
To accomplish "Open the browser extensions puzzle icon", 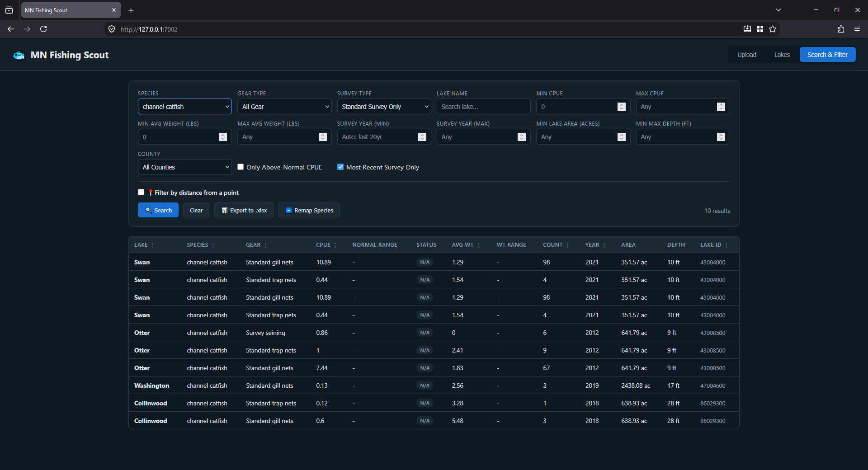I will [841, 29].
